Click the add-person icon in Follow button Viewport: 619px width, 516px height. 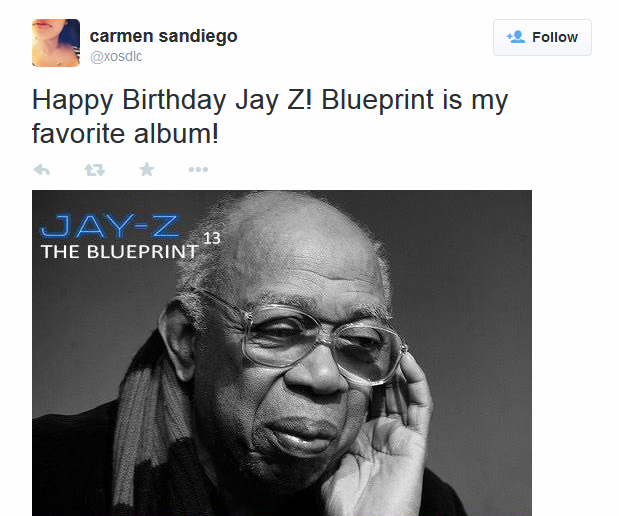(516, 37)
